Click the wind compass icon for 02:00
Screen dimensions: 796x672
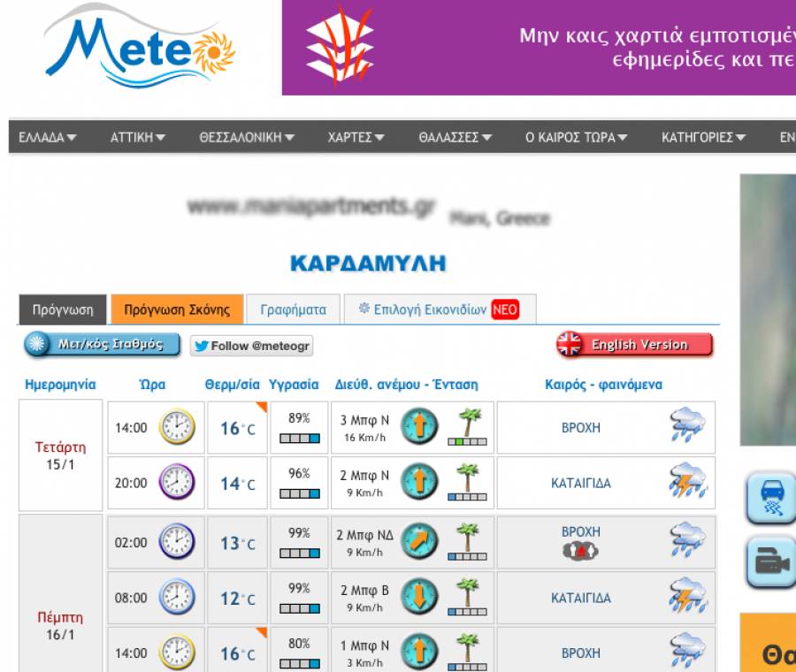[419, 541]
